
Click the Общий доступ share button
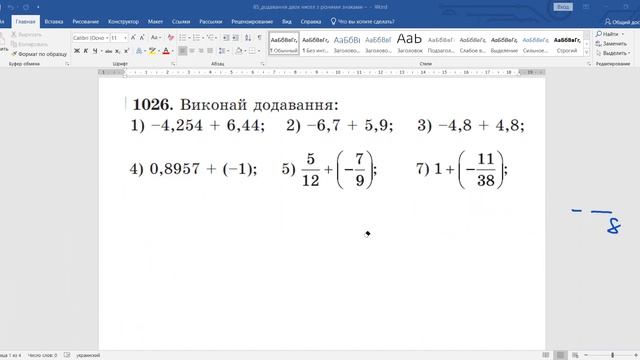coord(622,22)
